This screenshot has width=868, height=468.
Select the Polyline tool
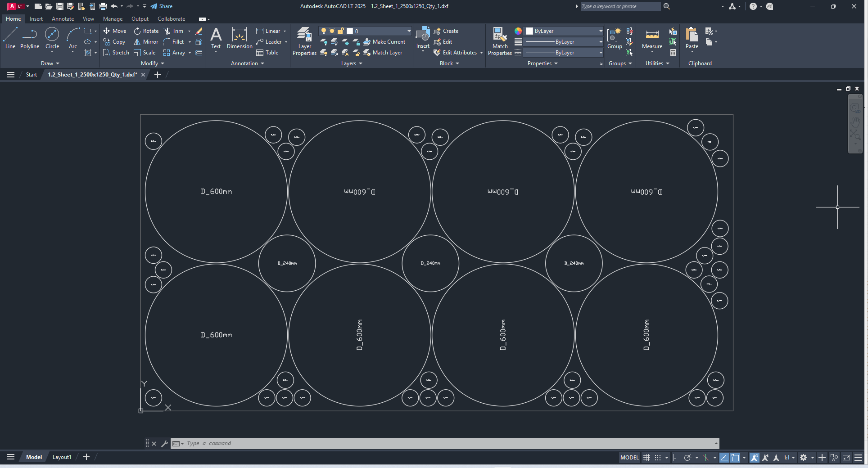click(x=30, y=38)
